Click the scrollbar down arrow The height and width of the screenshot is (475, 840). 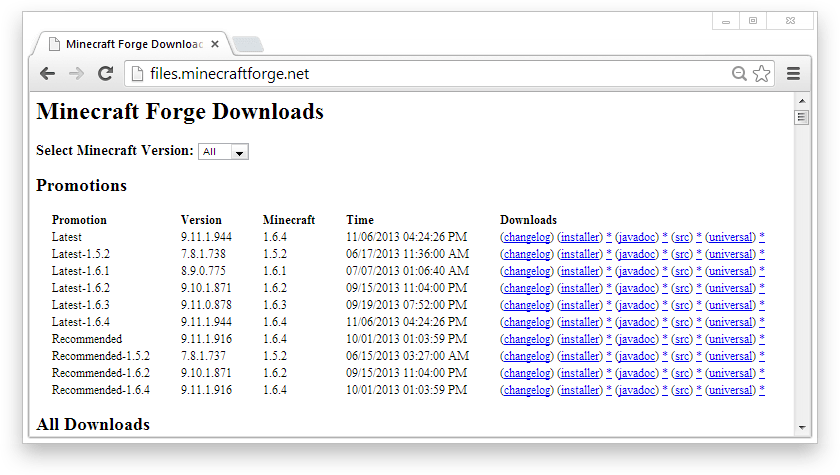(x=802, y=427)
